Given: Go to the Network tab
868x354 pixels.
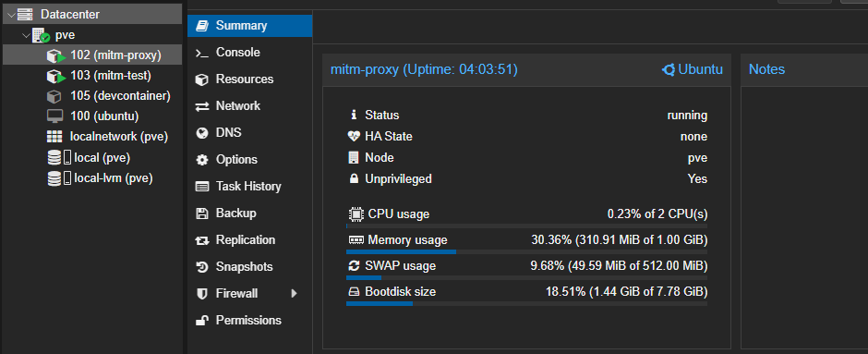Looking at the screenshot, I should pyautogui.click(x=249, y=105).
